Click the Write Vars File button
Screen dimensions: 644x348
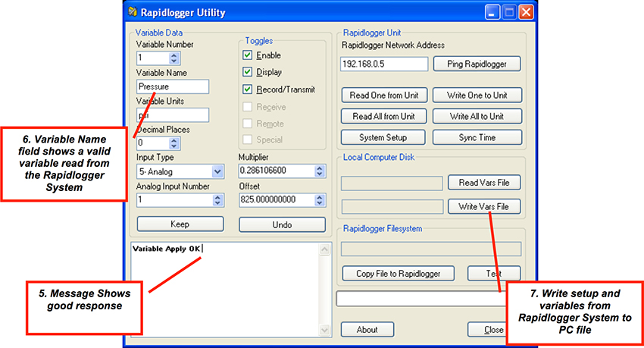(x=484, y=207)
